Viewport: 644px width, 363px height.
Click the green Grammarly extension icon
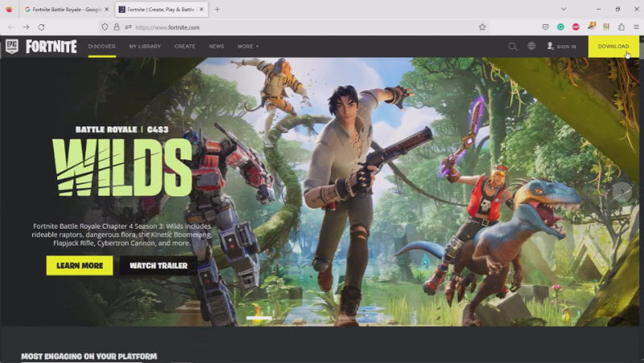click(x=560, y=27)
